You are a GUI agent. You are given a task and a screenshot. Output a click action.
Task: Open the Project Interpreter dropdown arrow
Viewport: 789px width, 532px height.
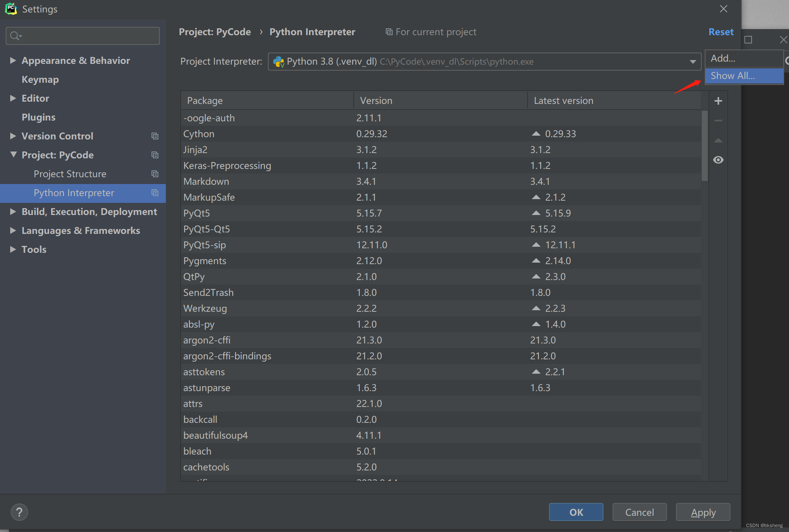693,62
